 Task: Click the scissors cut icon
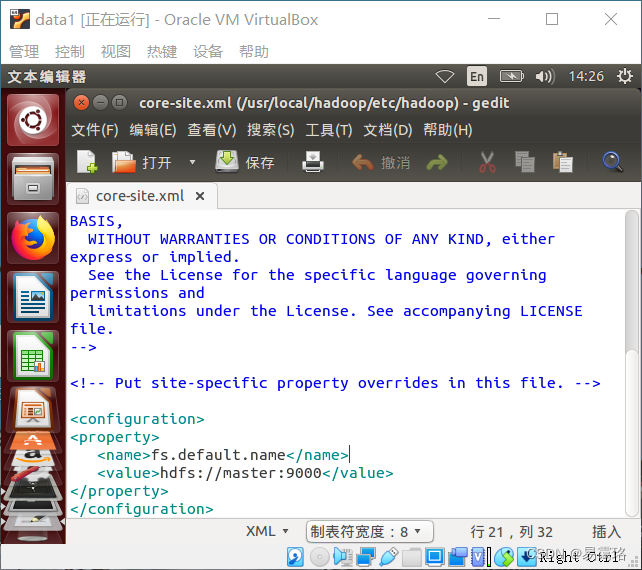(487, 162)
